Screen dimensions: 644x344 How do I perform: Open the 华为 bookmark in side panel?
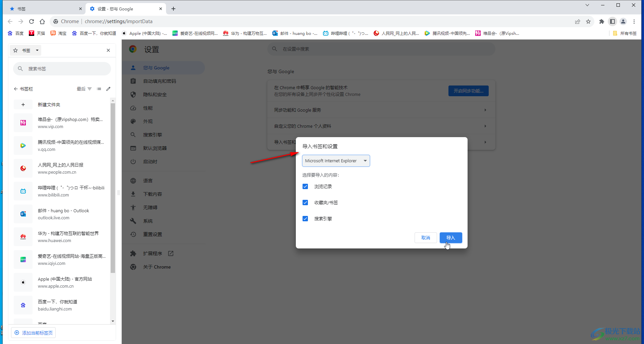pyautogui.click(x=62, y=237)
